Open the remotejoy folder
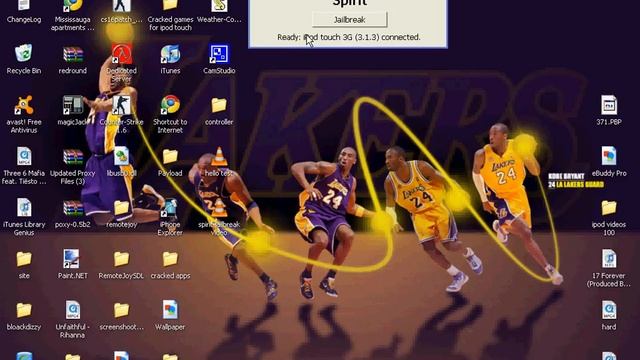 (x=122, y=208)
